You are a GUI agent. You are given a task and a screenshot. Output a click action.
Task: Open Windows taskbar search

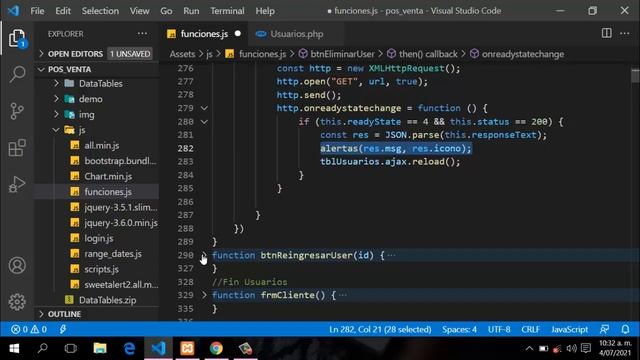pos(42,349)
